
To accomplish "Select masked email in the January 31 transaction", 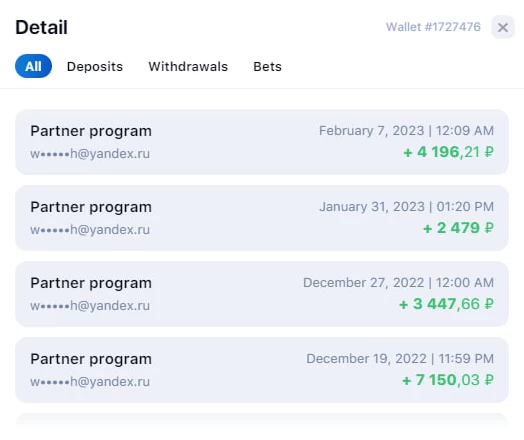I will click(x=90, y=230).
